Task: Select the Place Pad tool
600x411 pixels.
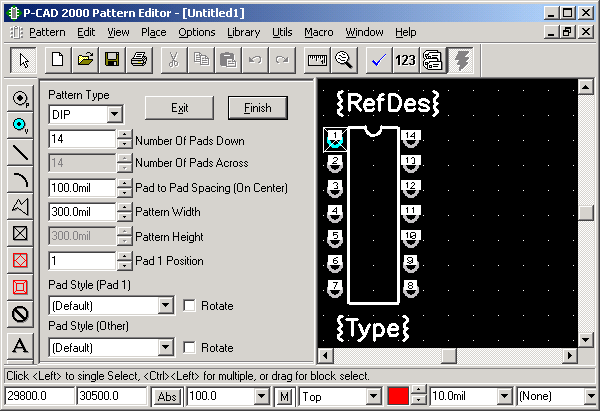Action: (20, 99)
